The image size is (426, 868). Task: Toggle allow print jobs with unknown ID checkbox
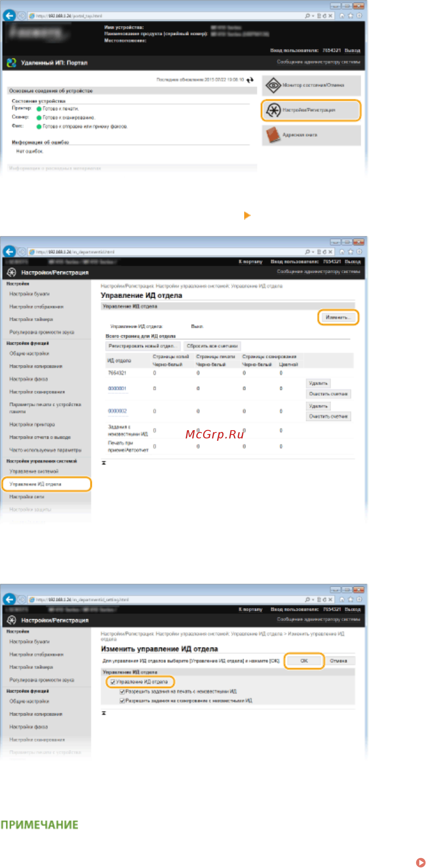(x=122, y=691)
